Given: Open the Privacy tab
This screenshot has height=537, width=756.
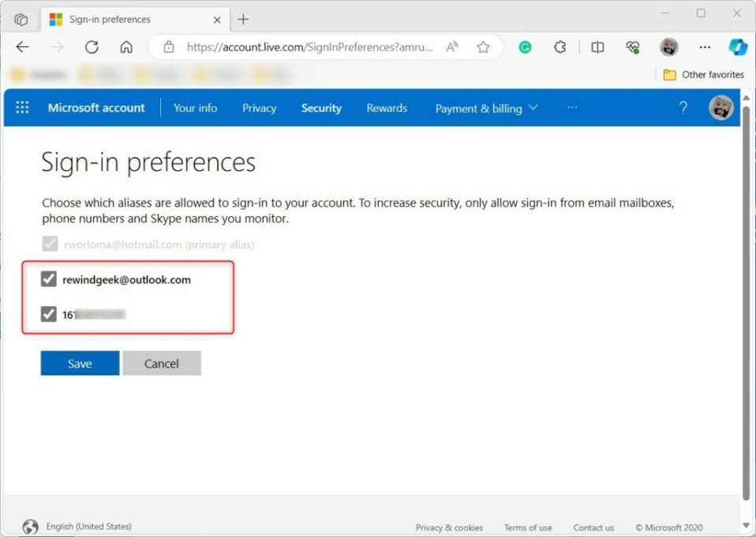Looking at the screenshot, I should coord(260,108).
